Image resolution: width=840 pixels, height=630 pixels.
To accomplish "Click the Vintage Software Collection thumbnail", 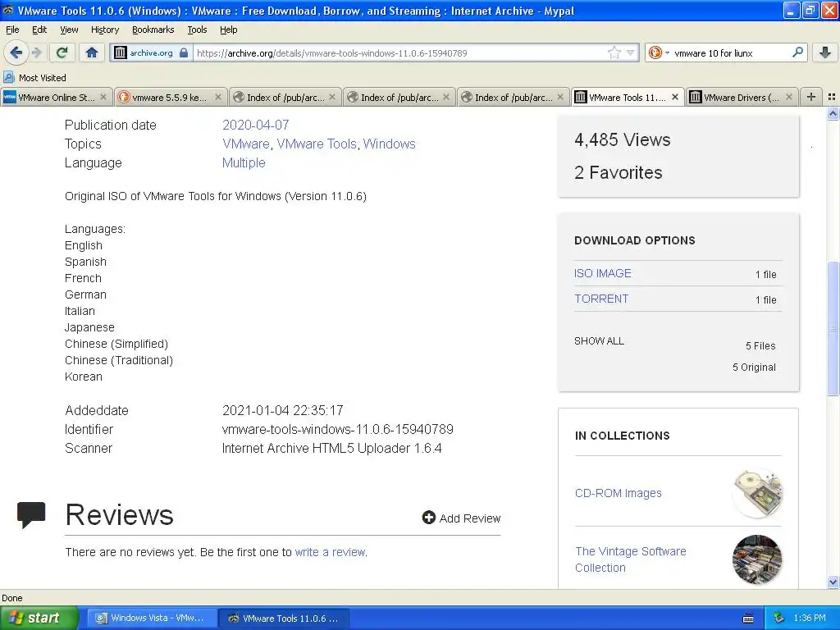I will (x=757, y=559).
